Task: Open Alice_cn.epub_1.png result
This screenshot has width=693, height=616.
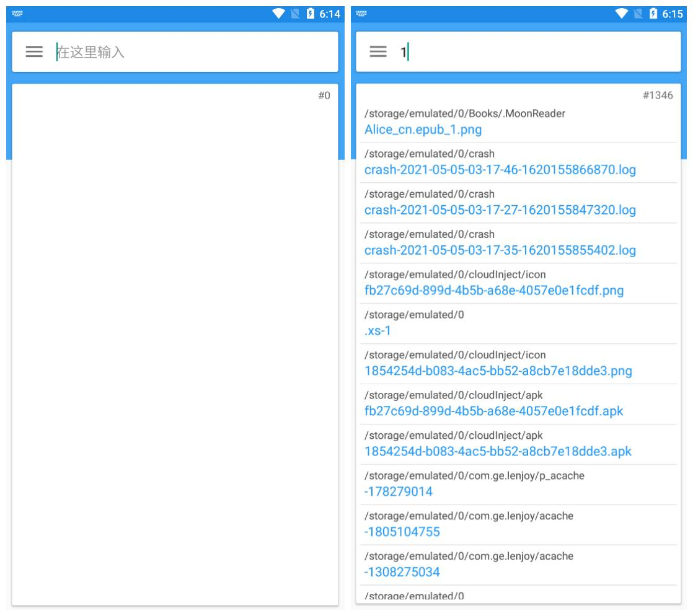Action: [423, 130]
